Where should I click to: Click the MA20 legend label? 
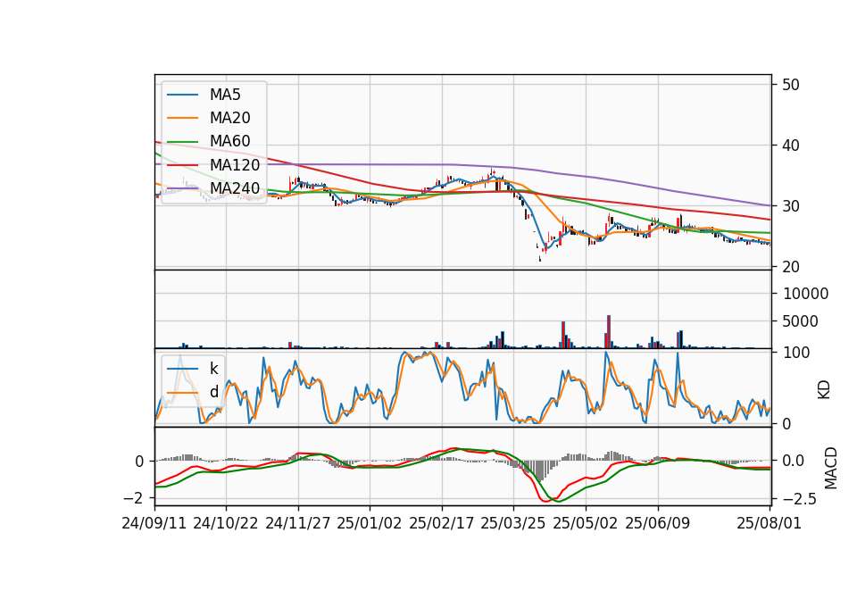pos(229,118)
